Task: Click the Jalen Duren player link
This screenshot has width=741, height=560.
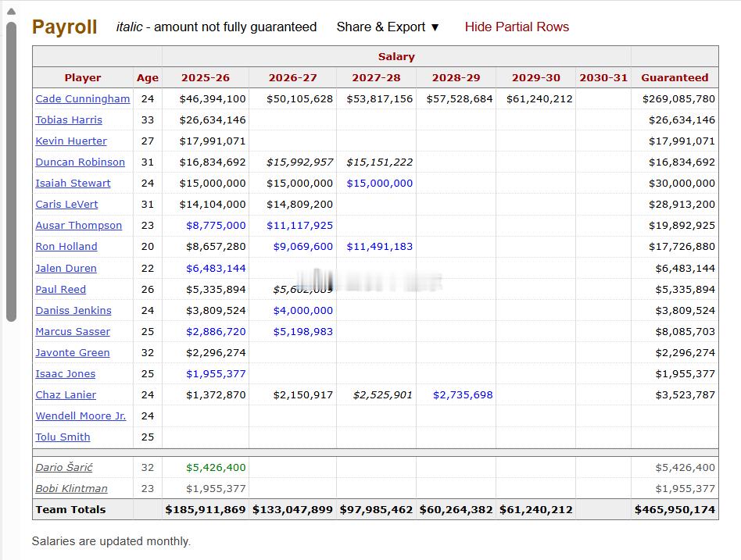Action: pos(66,268)
